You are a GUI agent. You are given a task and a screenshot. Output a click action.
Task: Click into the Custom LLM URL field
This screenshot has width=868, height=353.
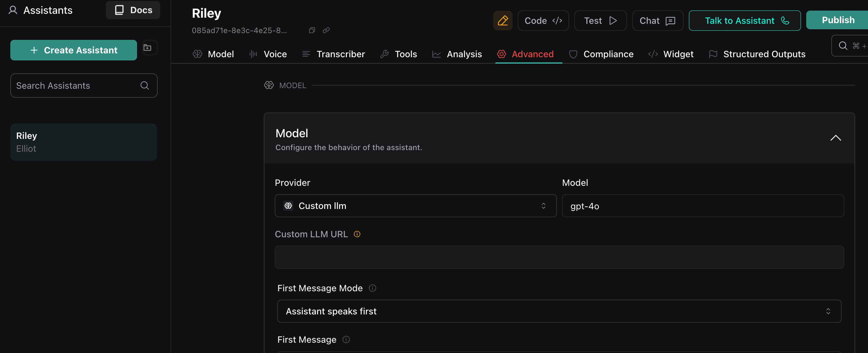(559, 257)
